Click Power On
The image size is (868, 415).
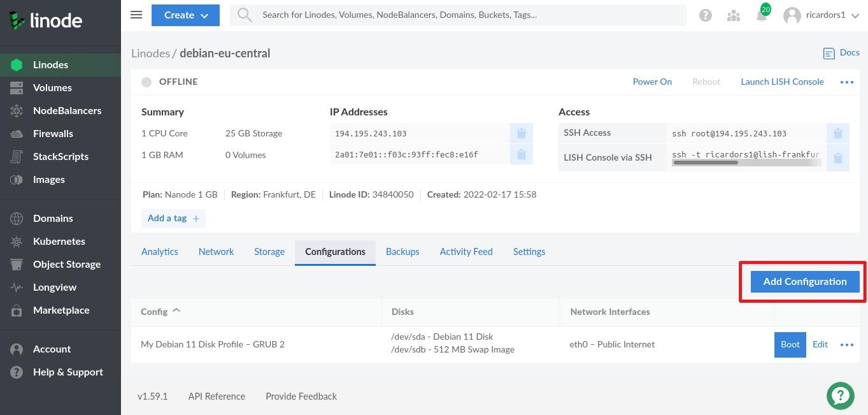(x=652, y=82)
